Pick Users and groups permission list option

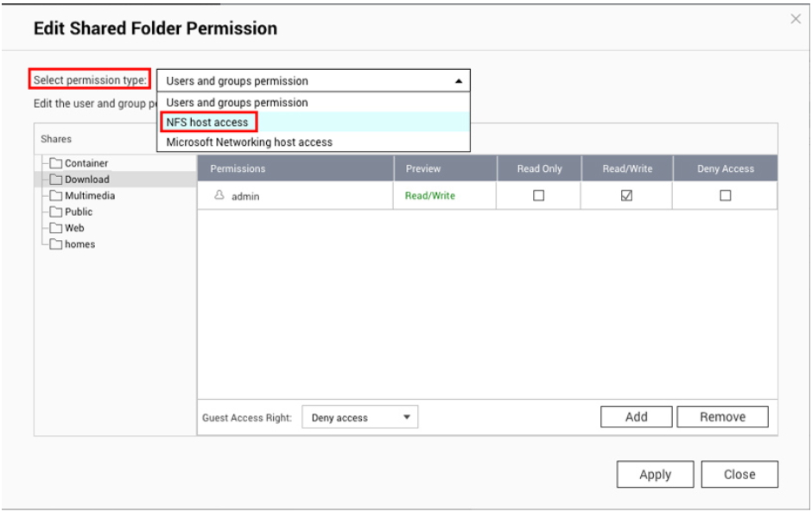tap(237, 103)
